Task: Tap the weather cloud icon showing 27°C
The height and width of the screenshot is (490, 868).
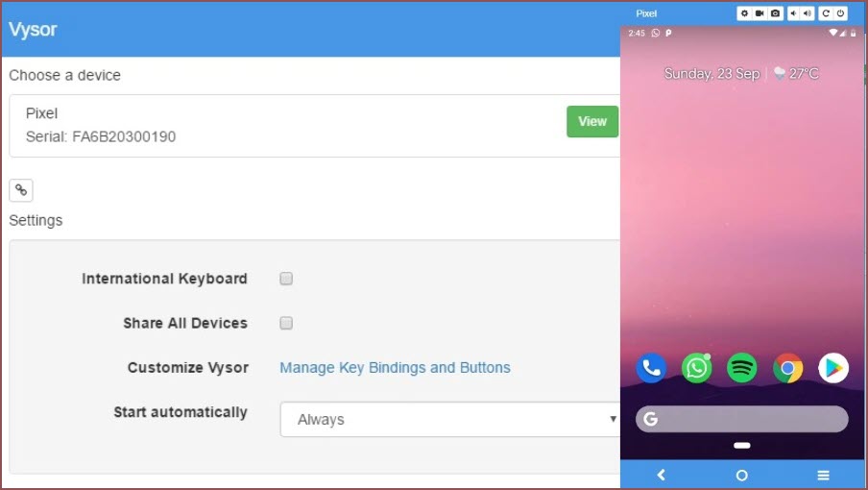Action: 780,73
